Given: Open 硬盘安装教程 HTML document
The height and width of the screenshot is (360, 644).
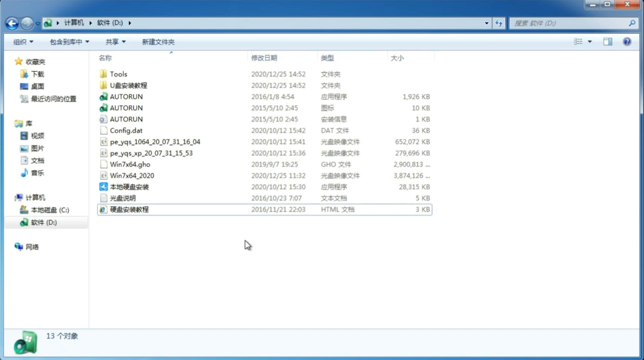Looking at the screenshot, I should tap(129, 209).
